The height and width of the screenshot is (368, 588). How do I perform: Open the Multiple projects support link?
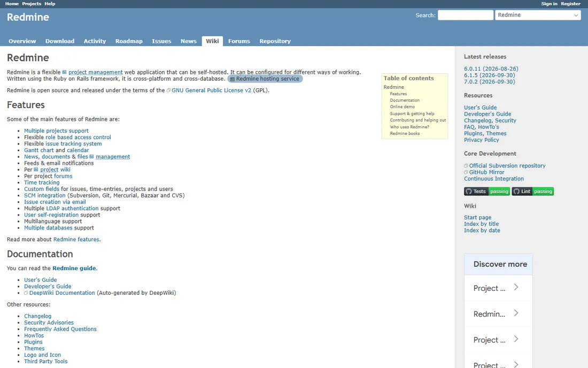click(x=56, y=131)
